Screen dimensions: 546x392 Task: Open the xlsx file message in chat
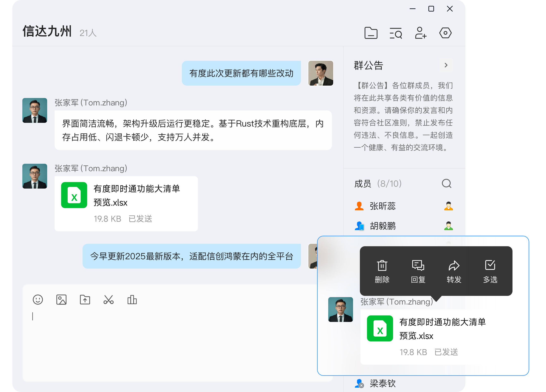click(x=126, y=204)
